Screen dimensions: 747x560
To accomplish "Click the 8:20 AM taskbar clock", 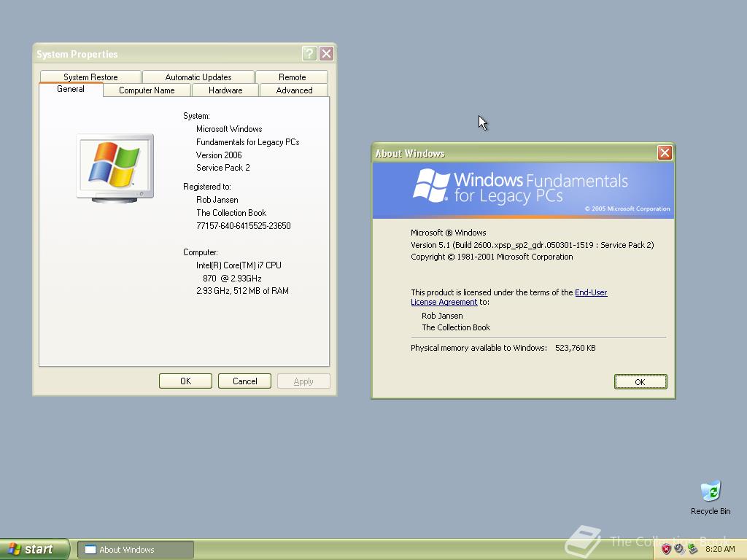I will 720,549.
